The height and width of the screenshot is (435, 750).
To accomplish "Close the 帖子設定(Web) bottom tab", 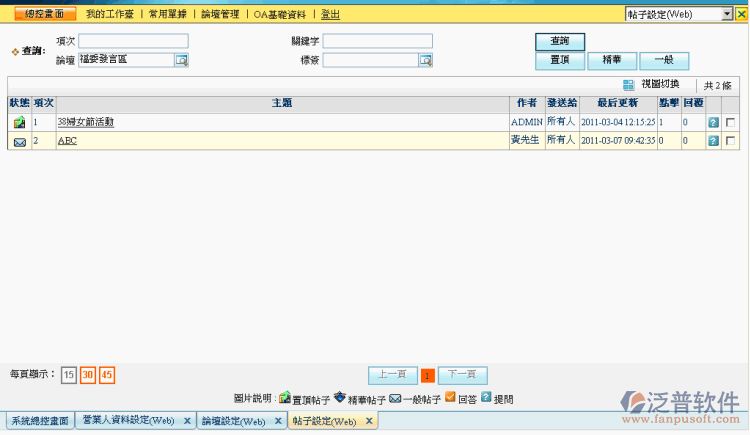I will point(369,422).
